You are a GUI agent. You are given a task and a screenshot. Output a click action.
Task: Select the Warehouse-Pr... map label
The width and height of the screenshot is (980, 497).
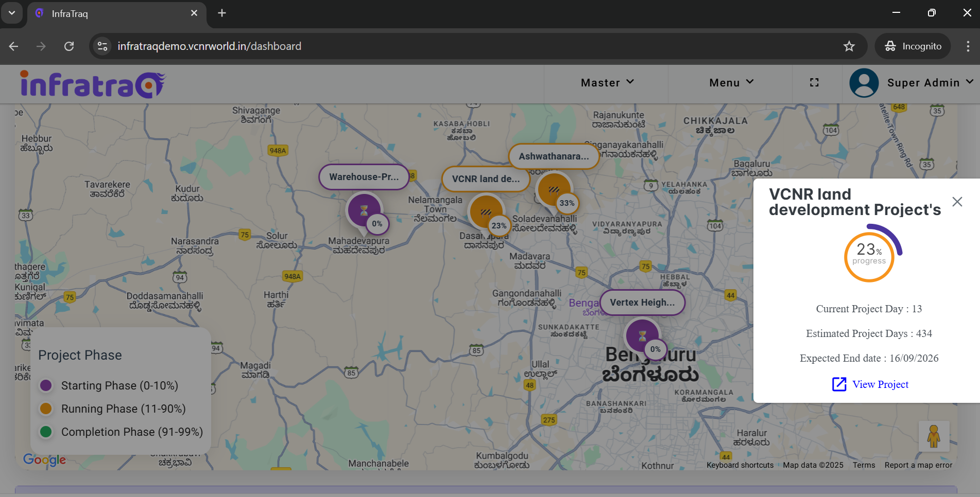click(x=364, y=177)
